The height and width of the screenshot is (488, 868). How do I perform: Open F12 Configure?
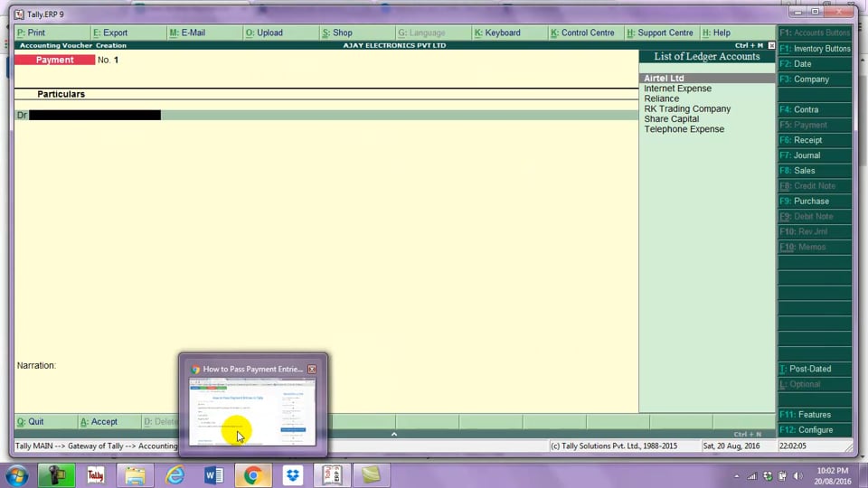815,430
